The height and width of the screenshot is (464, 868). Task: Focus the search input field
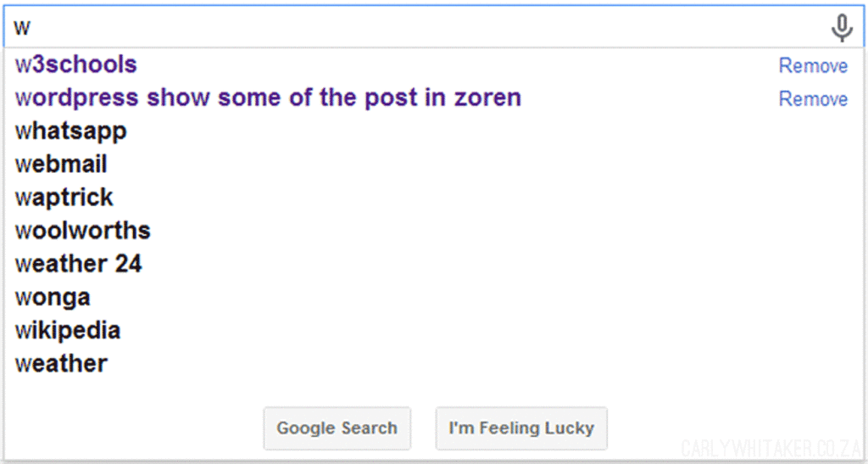(424, 28)
